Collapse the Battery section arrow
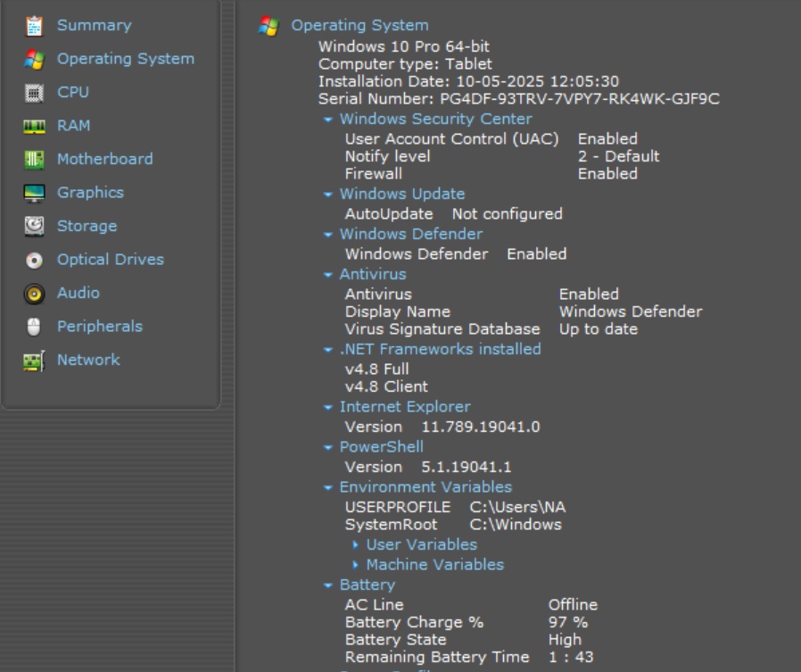 [x=328, y=585]
